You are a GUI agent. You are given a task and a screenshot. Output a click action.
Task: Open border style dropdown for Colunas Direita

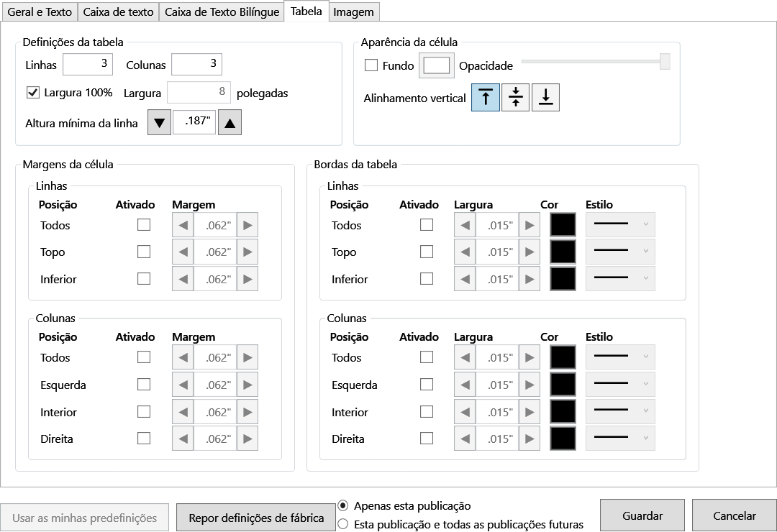tap(620, 439)
